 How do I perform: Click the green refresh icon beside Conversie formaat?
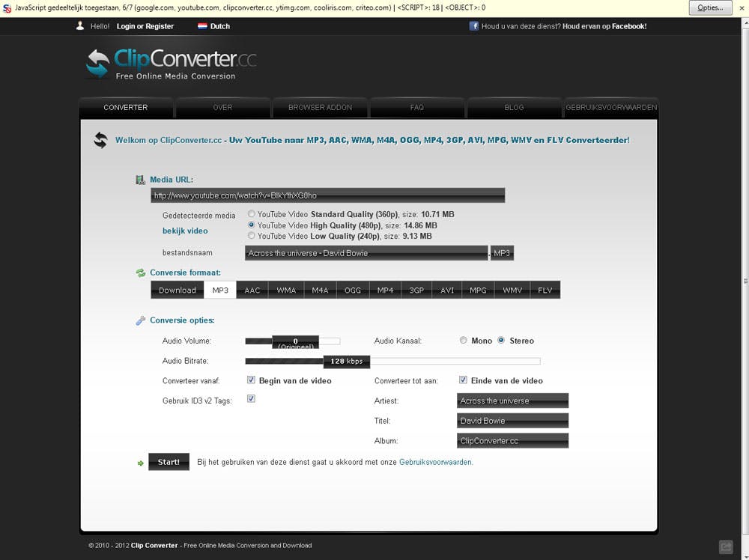(141, 273)
